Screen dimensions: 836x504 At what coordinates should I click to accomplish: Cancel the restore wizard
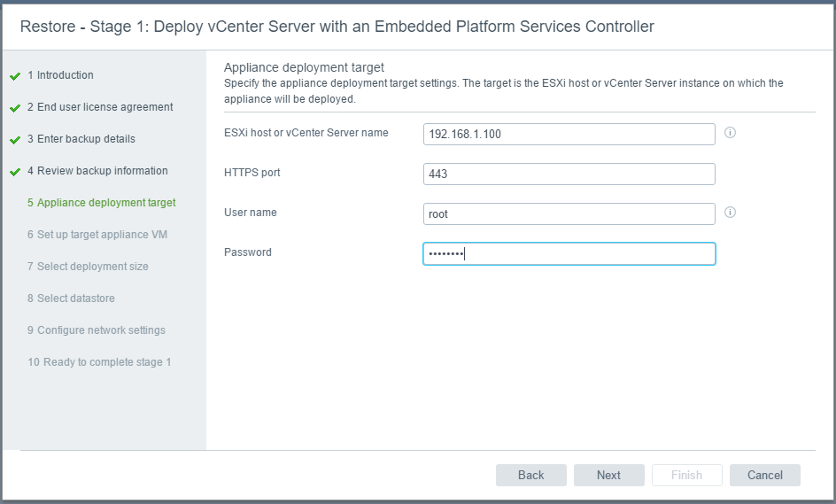(x=764, y=475)
